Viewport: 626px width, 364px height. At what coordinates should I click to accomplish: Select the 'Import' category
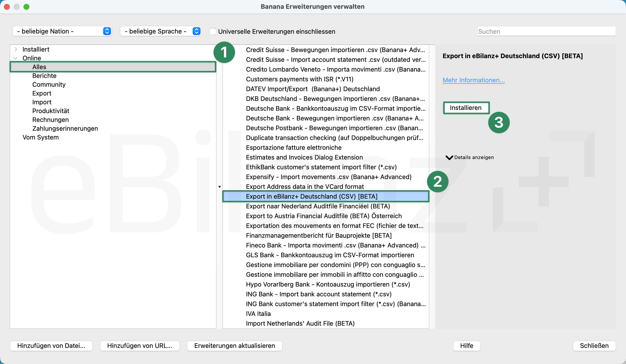[x=42, y=102]
